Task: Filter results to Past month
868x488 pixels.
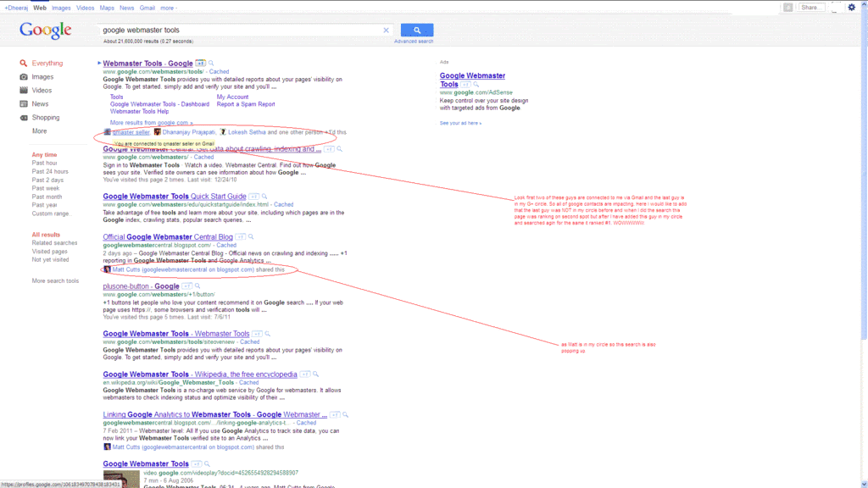Action: click(47, 197)
